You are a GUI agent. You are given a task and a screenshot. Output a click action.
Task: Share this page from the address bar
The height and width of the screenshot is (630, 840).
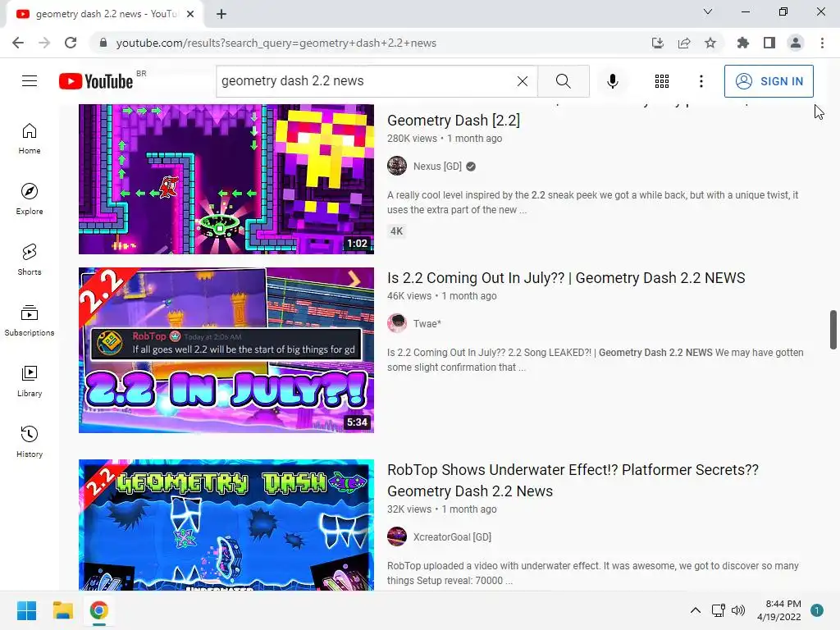click(684, 43)
